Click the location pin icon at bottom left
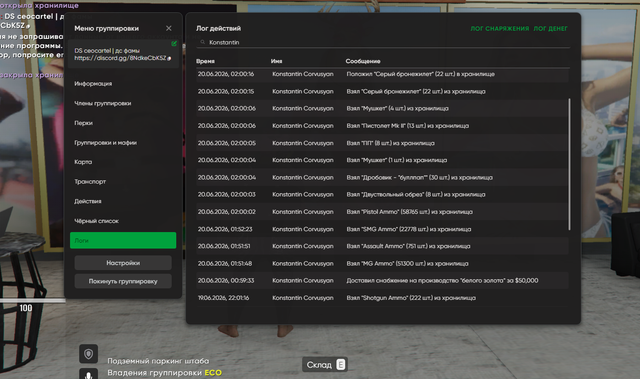The width and height of the screenshot is (640, 379). pyautogui.click(x=88, y=354)
